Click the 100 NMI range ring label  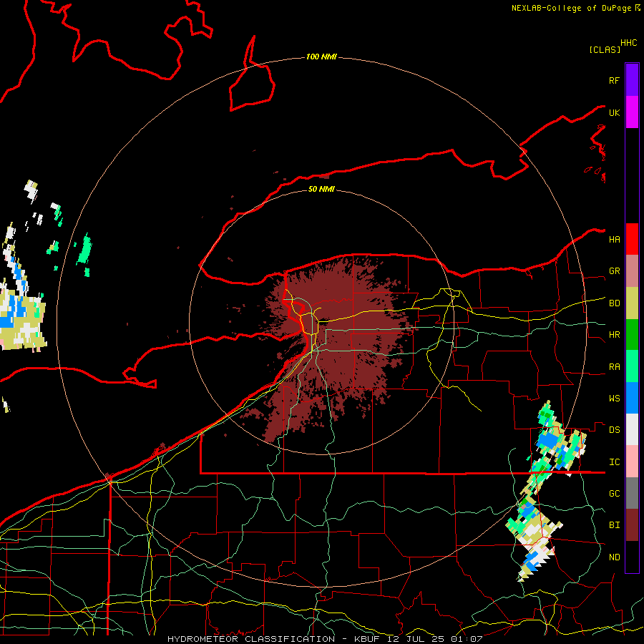click(x=321, y=57)
